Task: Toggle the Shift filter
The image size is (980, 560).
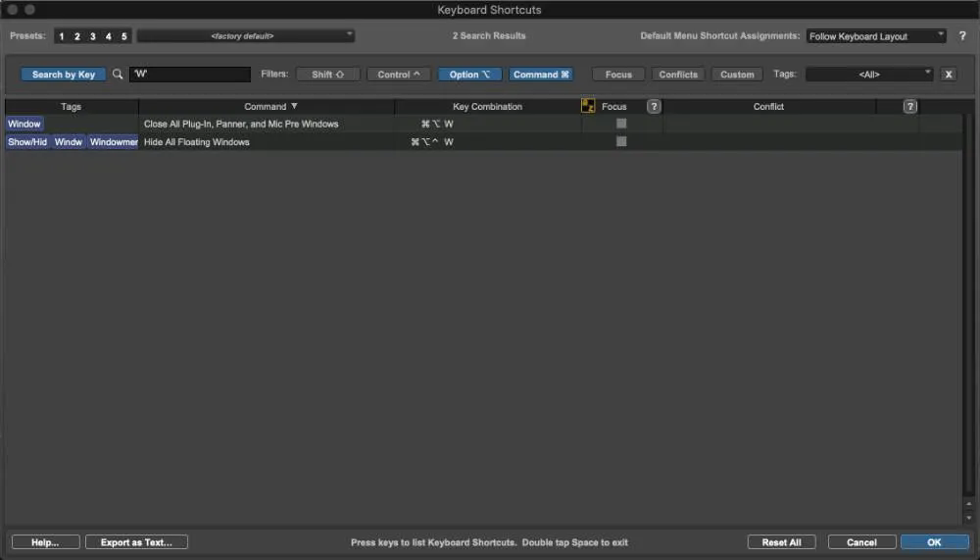Action: click(327, 74)
